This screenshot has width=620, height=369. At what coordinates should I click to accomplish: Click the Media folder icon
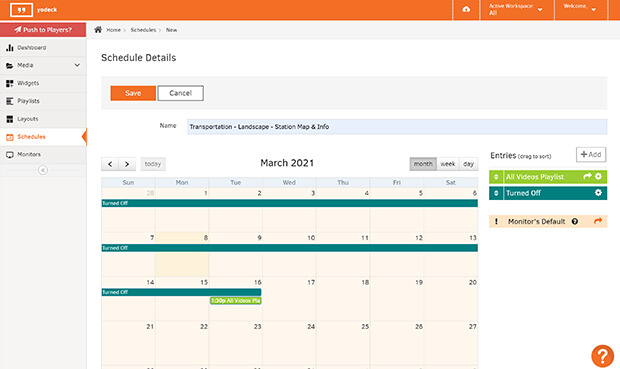(9, 66)
